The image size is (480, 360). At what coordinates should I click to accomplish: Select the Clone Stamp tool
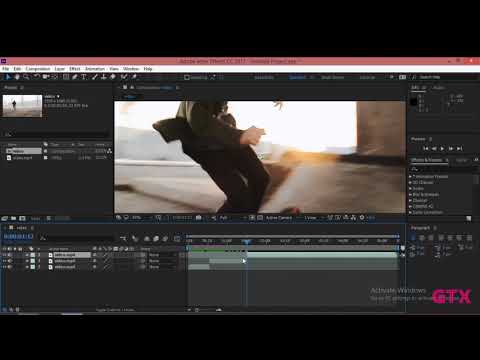104,77
